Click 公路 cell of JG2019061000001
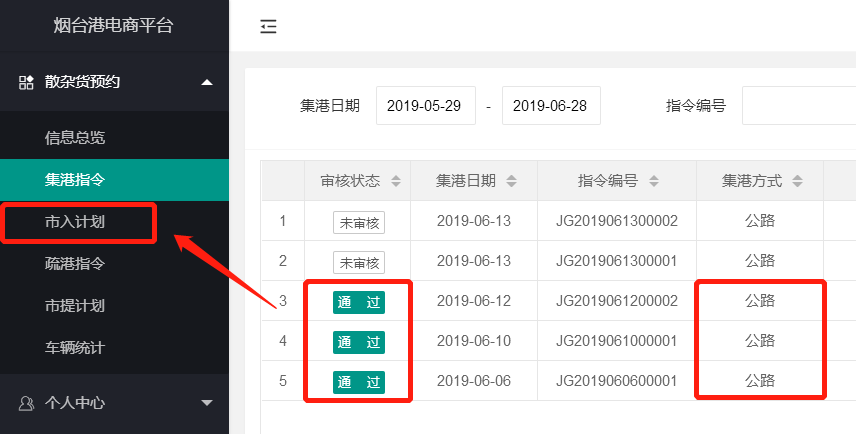 coord(760,341)
